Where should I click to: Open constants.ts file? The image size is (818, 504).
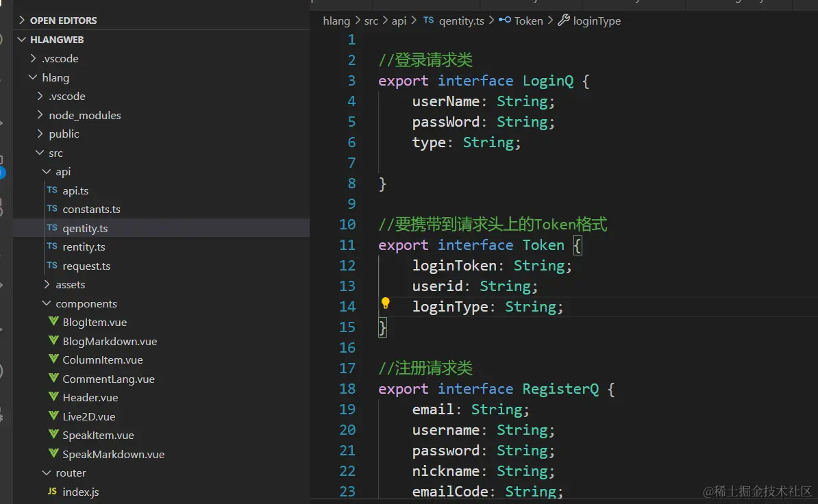pyautogui.click(x=91, y=210)
